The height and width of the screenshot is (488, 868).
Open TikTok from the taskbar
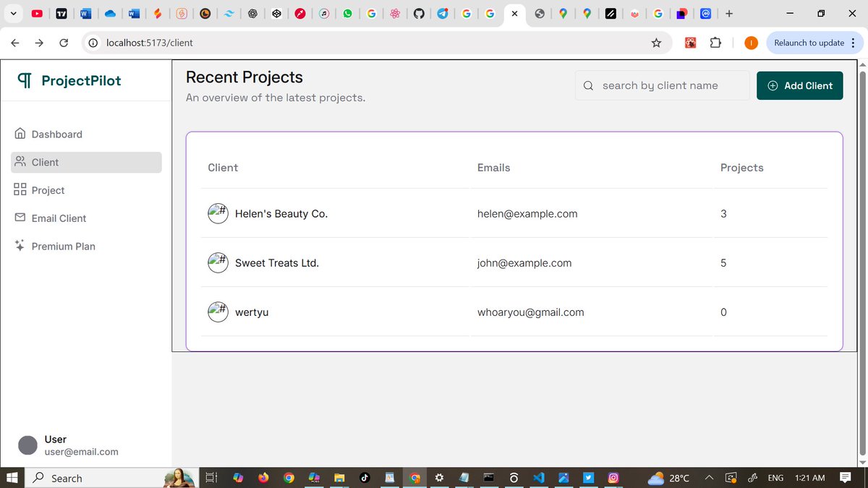[364, 478]
